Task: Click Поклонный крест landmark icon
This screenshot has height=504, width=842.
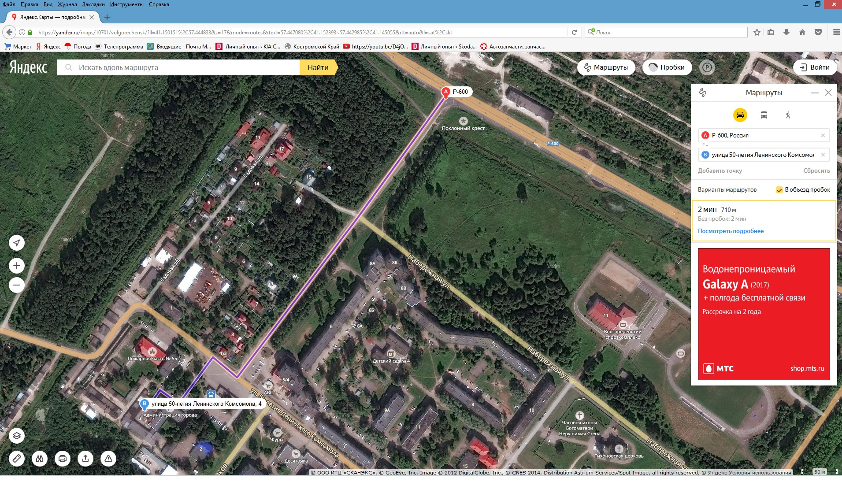Action: (463, 121)
